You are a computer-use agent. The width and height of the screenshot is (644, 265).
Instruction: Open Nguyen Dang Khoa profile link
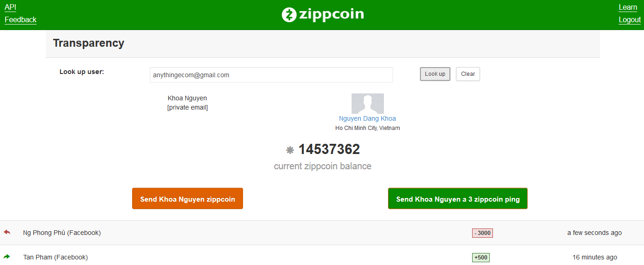[367, 118]
